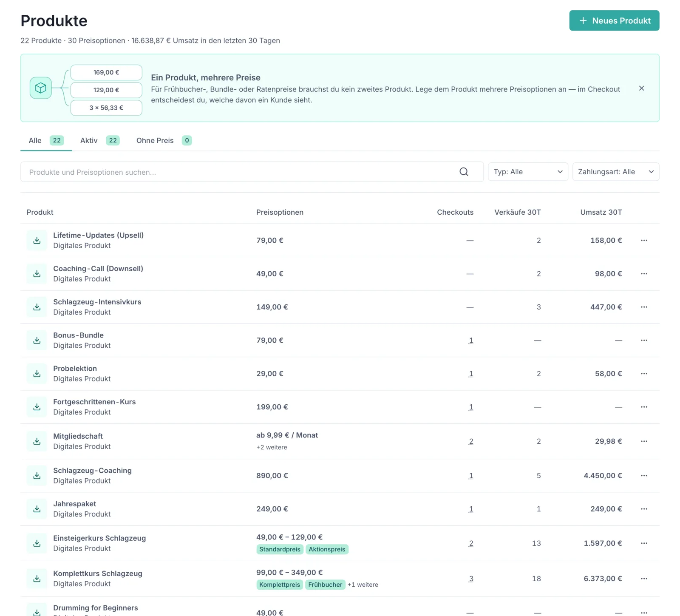
Task: Open more options for Jahrespaket
Action: click(644, 509)
